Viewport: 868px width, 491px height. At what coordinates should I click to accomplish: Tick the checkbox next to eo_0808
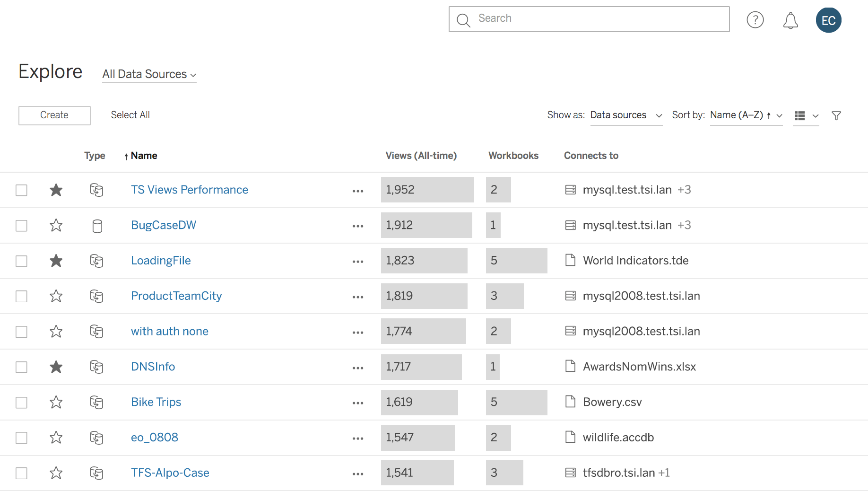[x=21, y=438]
